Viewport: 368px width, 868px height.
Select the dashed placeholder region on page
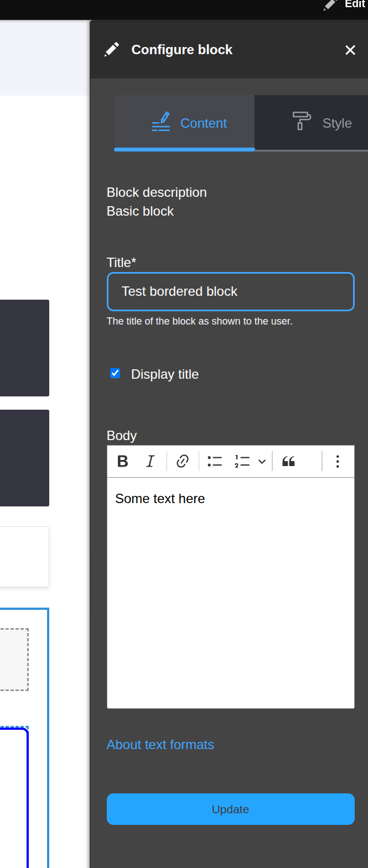(x=13, y=659)
